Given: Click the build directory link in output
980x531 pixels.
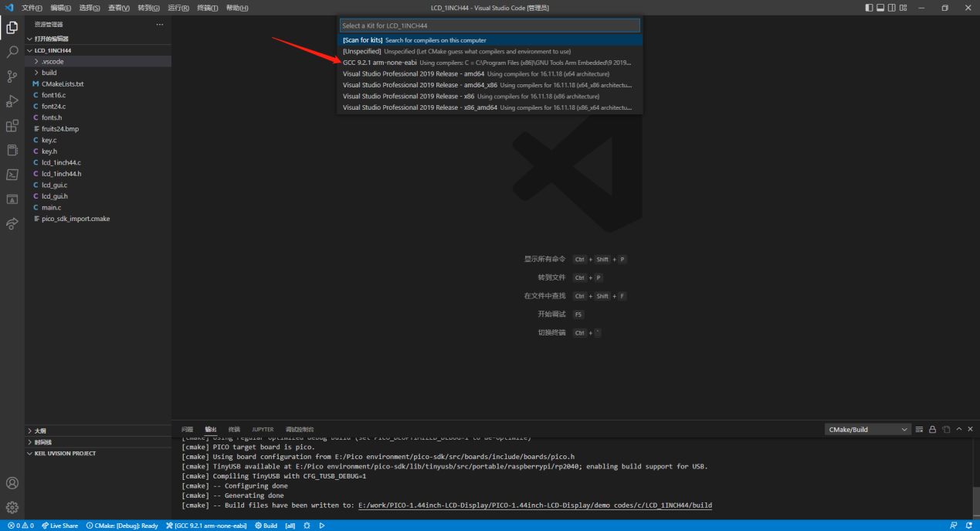Looking at the screenshot, I should pyautogui.click(x=535, y=505).
